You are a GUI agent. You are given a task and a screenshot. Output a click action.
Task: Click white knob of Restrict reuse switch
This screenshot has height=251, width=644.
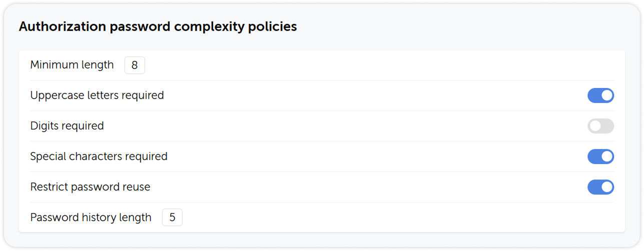tap(607, 187)
